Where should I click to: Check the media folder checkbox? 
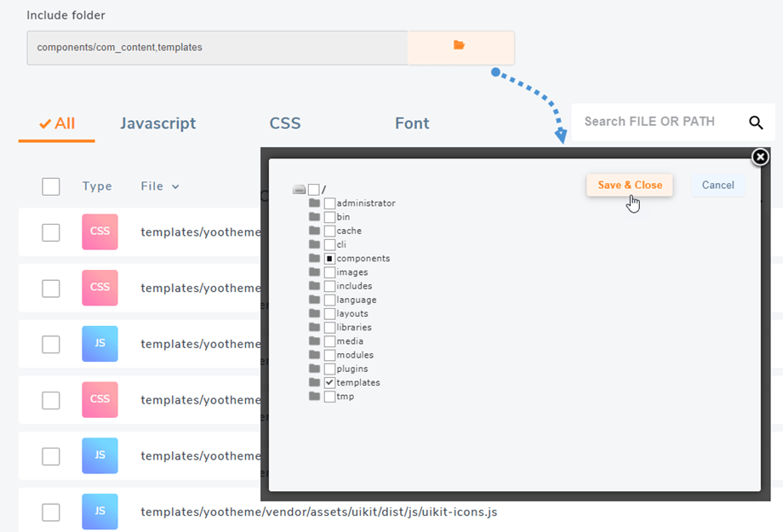[x=329, y=341]
